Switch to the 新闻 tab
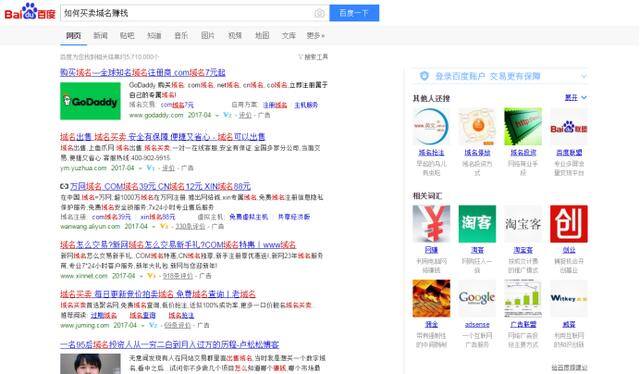Image resolution: width=640 pixels, height=374 pixels. click(x=100, y=36)
